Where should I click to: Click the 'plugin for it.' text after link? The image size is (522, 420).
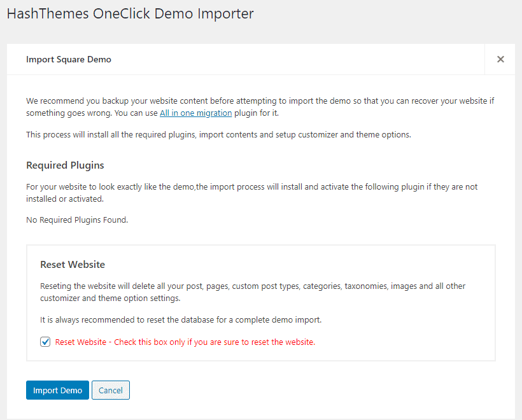[x=257, y=113]
